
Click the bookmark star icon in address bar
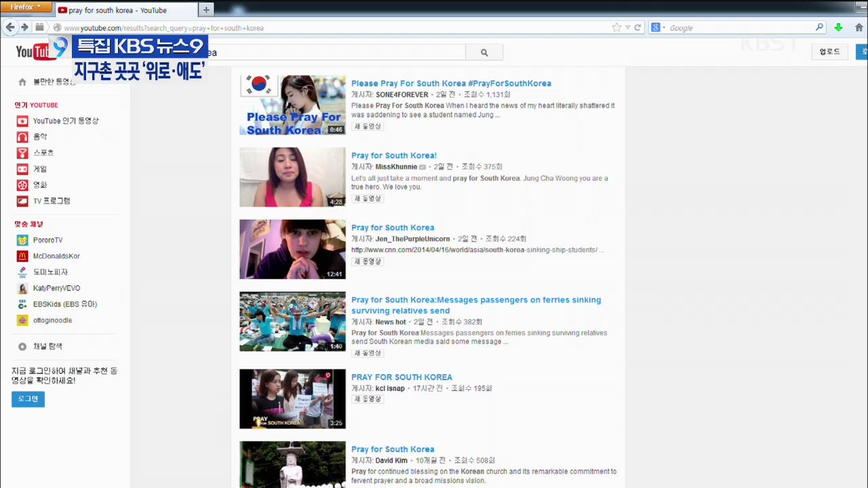coord(616,28)
